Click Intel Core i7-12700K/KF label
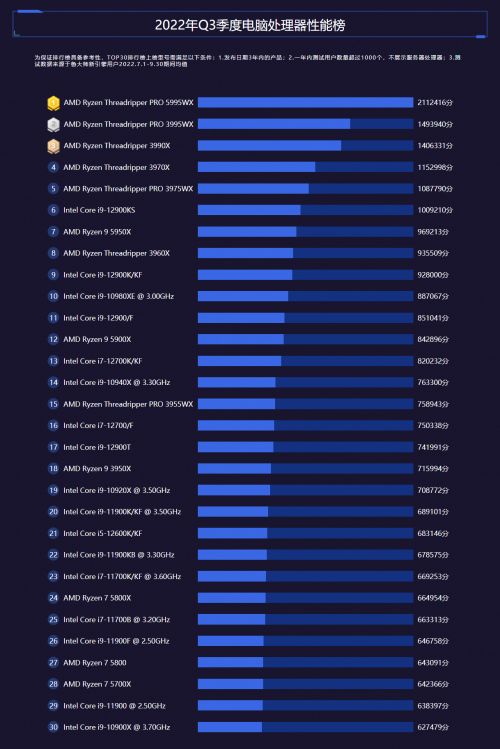 click(x=103, y=361)
